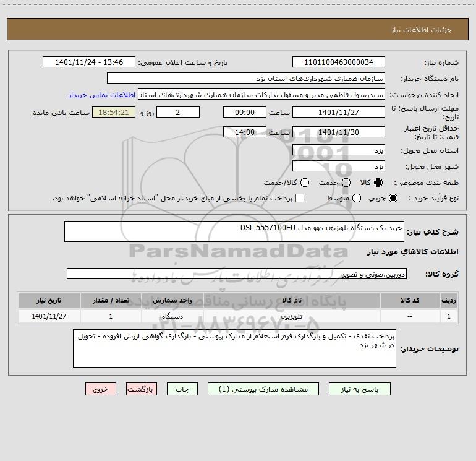Click the خروج exit button

(x=101, y=389)
